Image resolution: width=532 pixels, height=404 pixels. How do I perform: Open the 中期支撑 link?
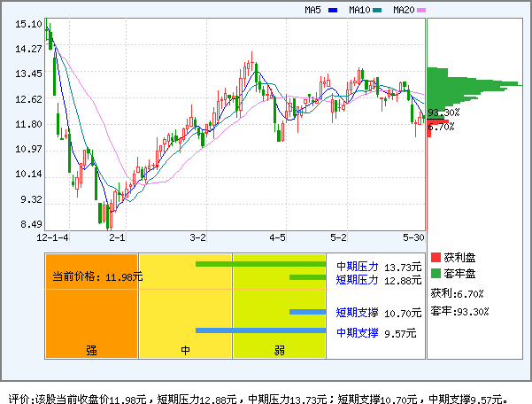(x=357, y=333)
